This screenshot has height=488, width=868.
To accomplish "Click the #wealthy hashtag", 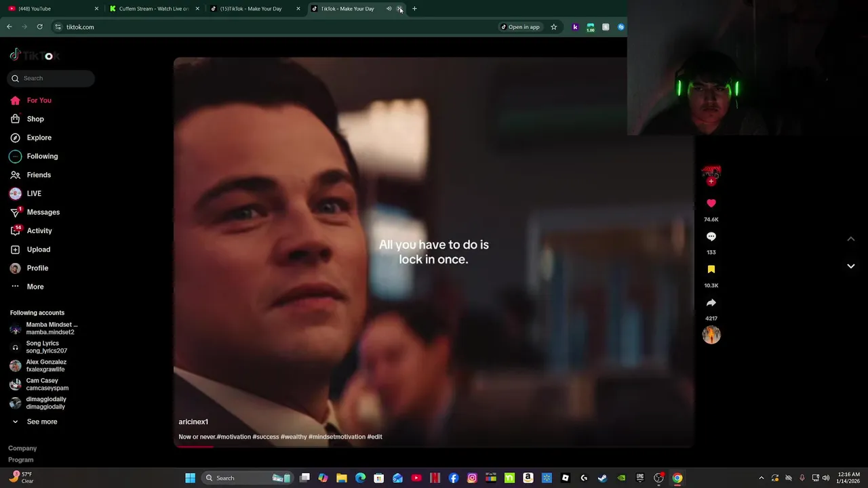I will coord(294,437).
